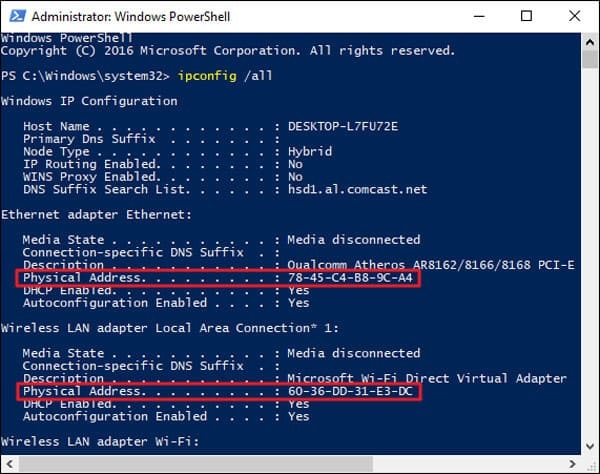Image resolution: width=600 pixels, height=474 pixels.
Task: Click the PowerShell icon in title bar
Action: click(15, 17)
